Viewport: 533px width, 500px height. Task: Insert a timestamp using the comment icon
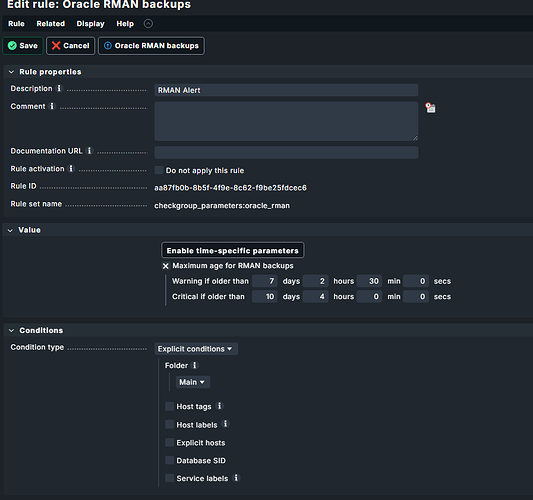[430, 108]
